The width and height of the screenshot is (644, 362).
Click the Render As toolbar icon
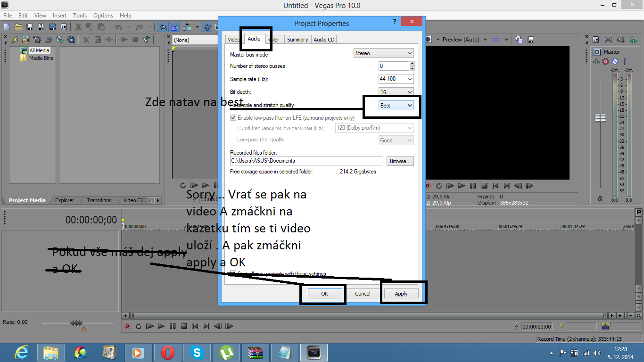pos(52,27)
